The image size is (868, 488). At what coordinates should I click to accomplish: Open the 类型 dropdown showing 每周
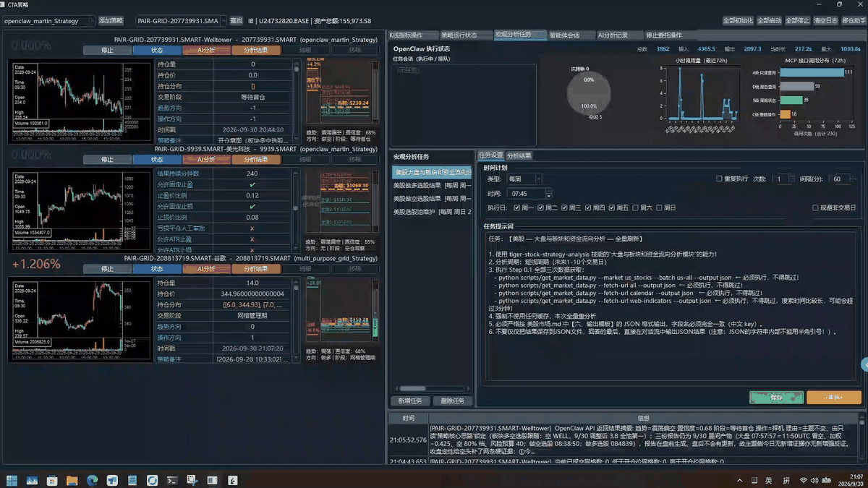click(524, 179)
